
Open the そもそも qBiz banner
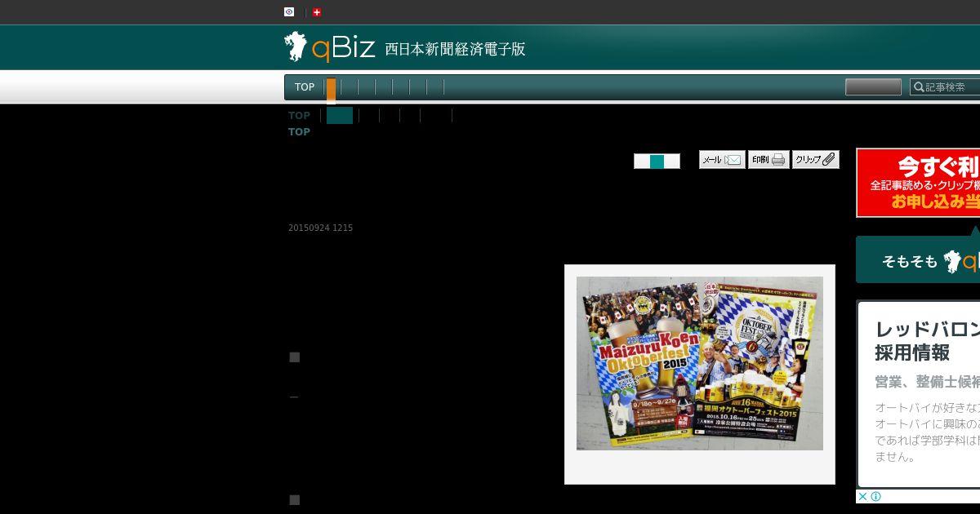pyautogui.click(x=918, y=260)
